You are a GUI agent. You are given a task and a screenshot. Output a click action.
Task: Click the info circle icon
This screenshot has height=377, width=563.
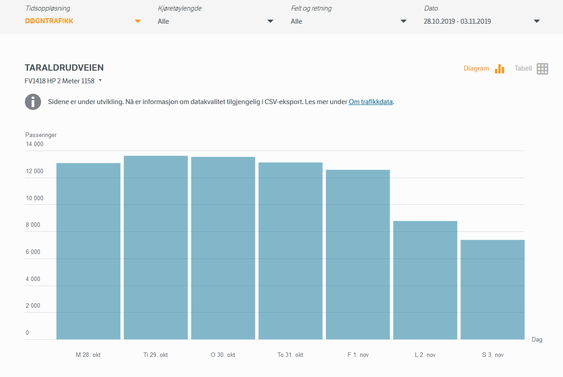click(33, 102)
